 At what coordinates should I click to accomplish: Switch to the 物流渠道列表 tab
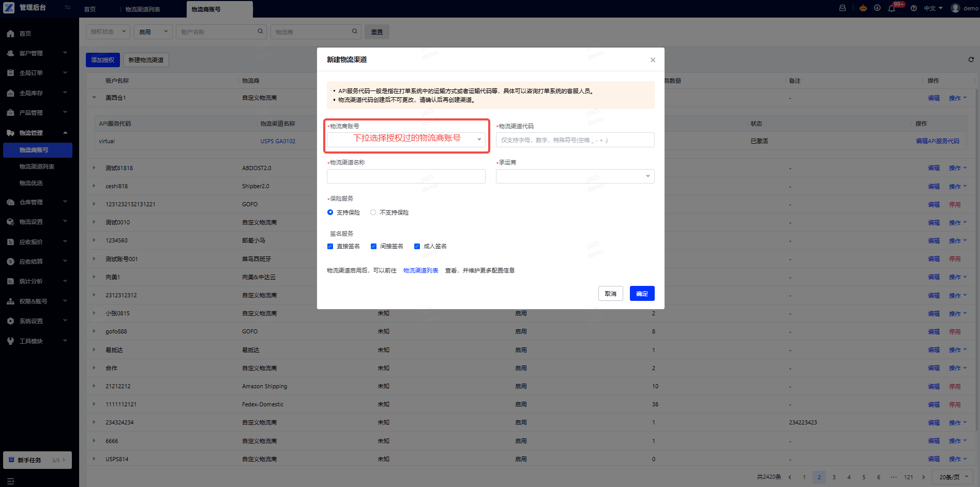[143, 9]
